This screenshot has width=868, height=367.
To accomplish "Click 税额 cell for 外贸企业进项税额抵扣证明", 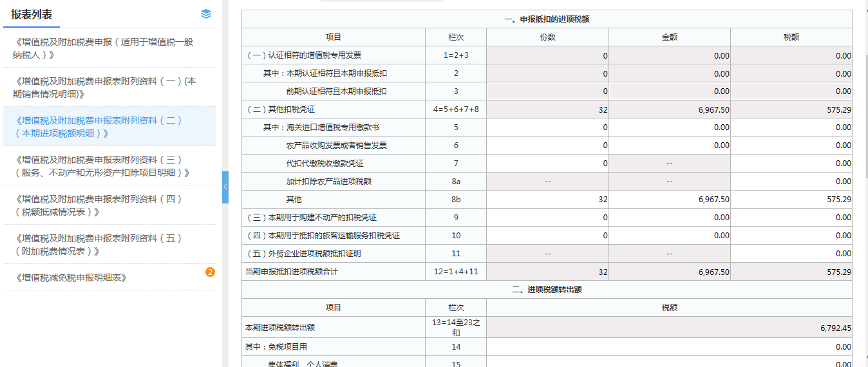I will (791, 254).
